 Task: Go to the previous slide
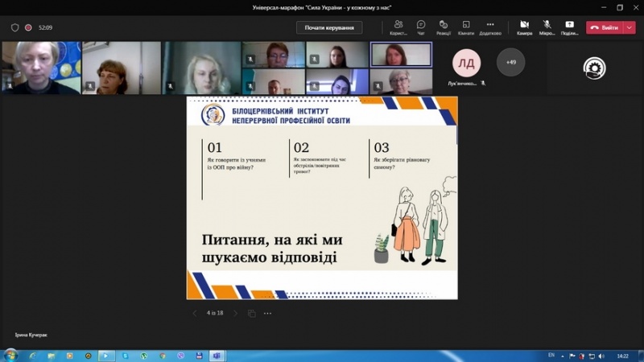[194, 313]
